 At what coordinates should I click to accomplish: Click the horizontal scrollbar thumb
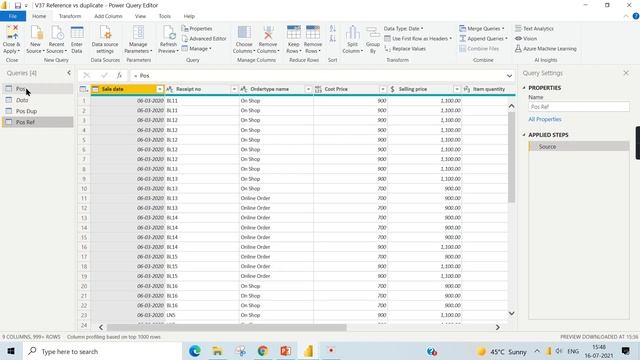tap(227, 327)
